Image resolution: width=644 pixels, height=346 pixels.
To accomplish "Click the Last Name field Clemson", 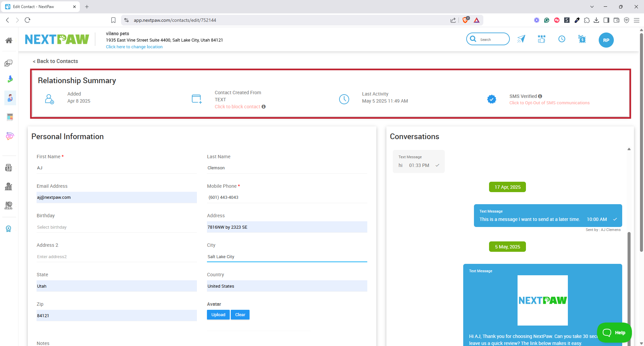I will (287, 168).
